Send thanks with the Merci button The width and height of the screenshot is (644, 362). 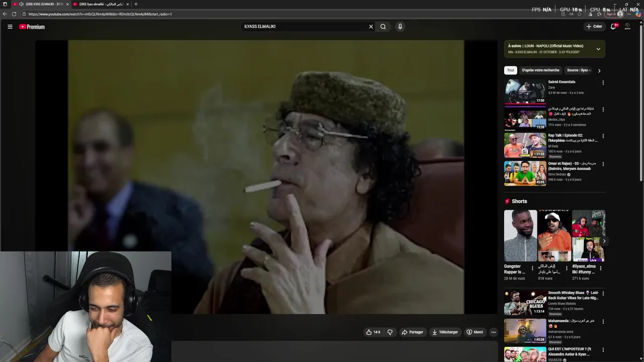[x=475, y=332]
